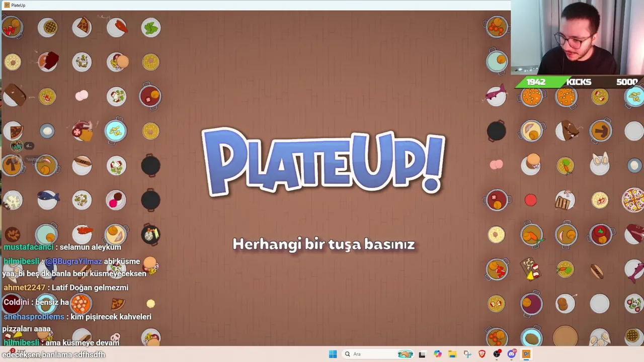Click the "Ara" taskbar search box

pyautogui.click(x=377, y=354)
